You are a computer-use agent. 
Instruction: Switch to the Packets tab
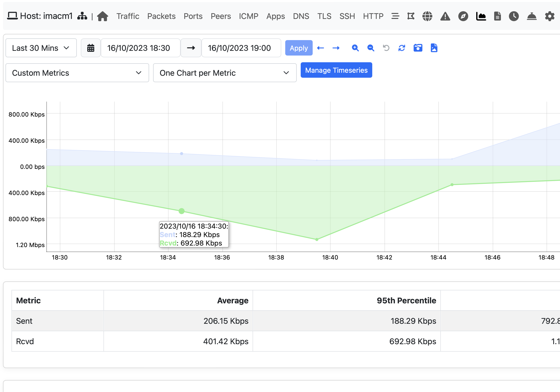coord(161,16)
